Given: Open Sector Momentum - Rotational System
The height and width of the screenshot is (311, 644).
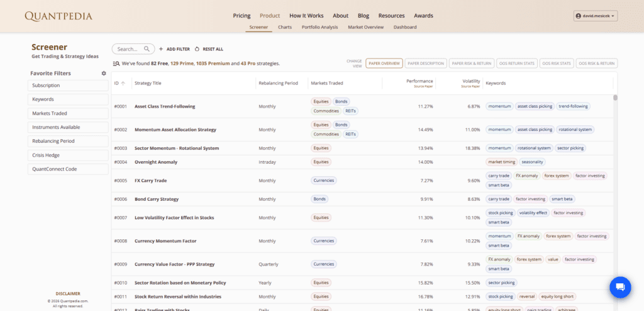Looking at the screenshot, I should pos(177,148).
